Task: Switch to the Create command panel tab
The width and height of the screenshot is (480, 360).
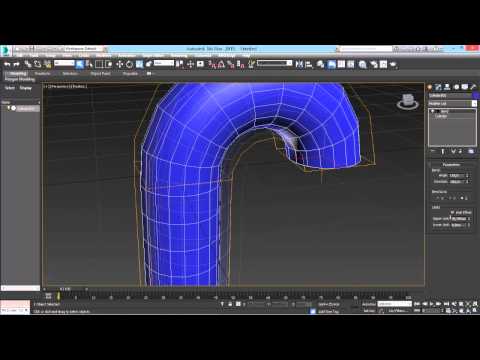Action: (430, 87)
